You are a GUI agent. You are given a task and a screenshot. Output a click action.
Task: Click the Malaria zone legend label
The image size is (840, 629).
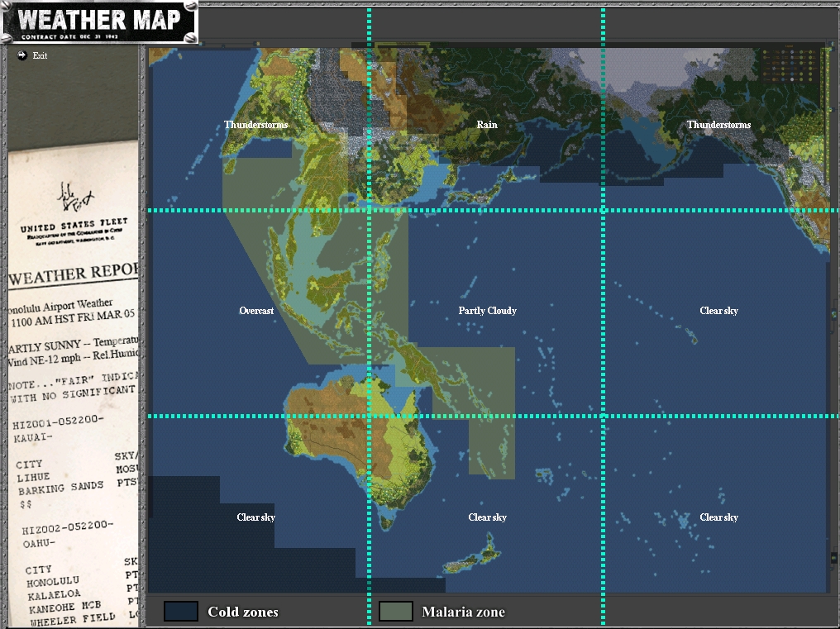point(463,612)
